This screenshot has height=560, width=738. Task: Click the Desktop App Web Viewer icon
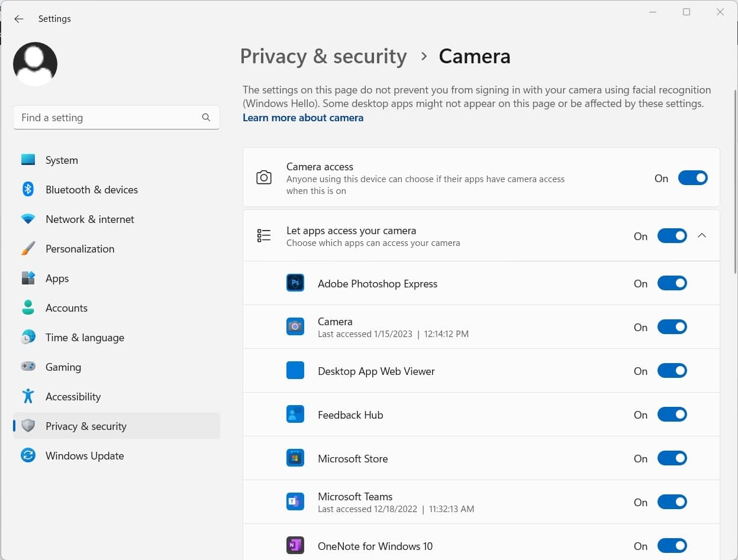[x=295, y=371]
